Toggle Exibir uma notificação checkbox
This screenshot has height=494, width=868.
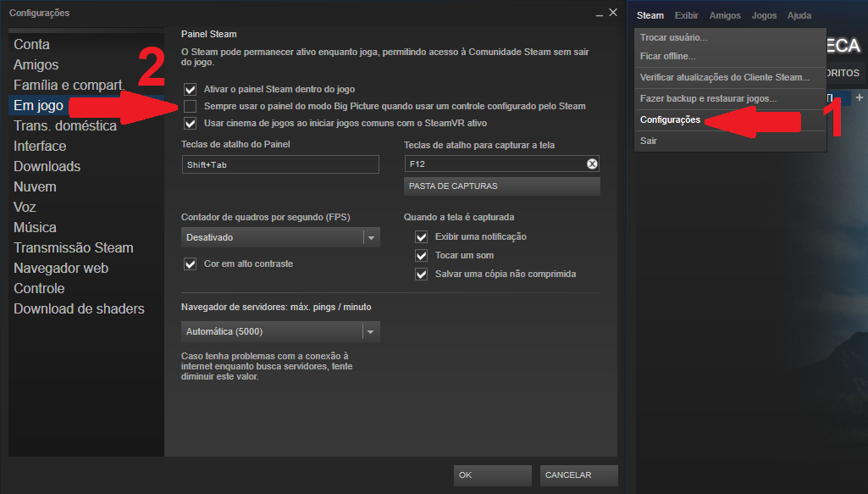421,237
